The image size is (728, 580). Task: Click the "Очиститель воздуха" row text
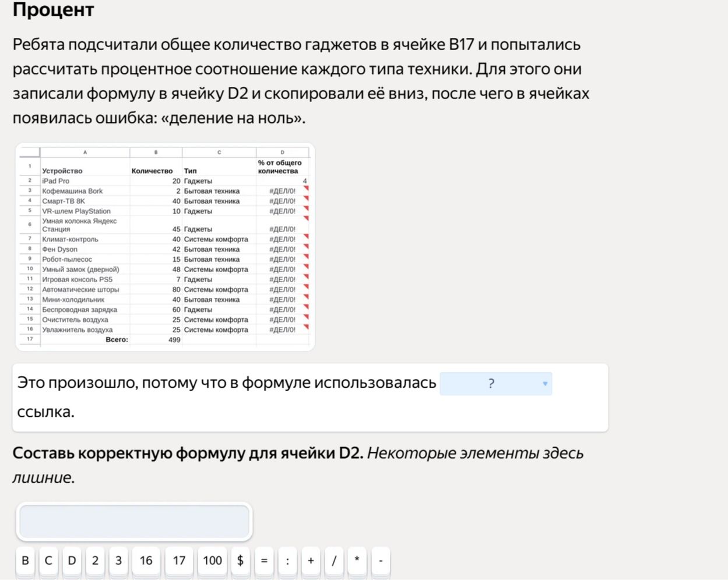75,319
